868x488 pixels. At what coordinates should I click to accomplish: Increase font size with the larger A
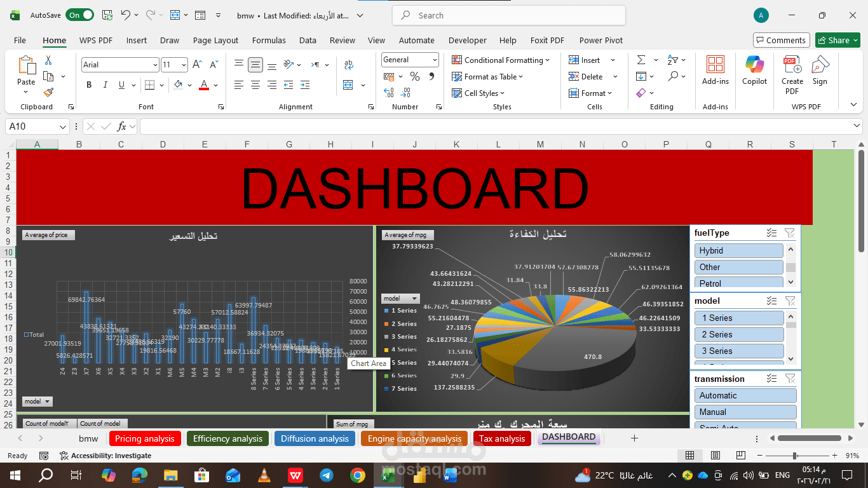click(x=197, y=64)
